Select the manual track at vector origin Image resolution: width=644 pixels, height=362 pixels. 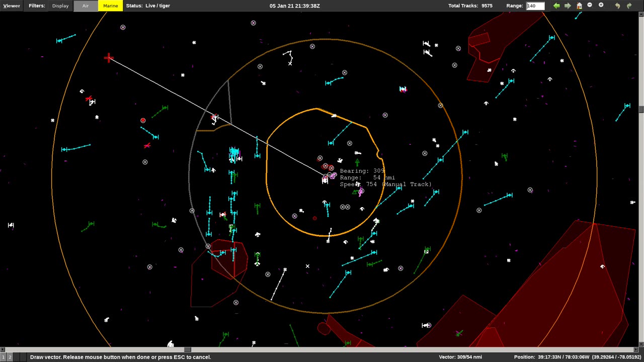click(325, 179)
